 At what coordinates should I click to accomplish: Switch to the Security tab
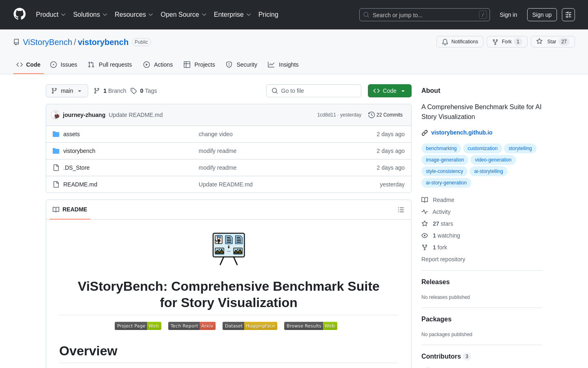pyautogui.click(x=242, y=65)
